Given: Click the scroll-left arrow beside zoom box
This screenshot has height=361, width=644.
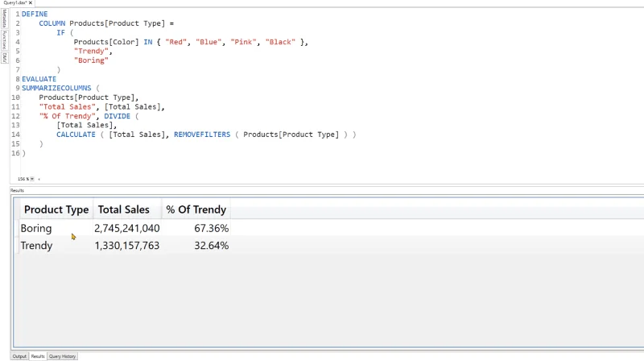Looking at the screenshot, I should click(39, 179).
